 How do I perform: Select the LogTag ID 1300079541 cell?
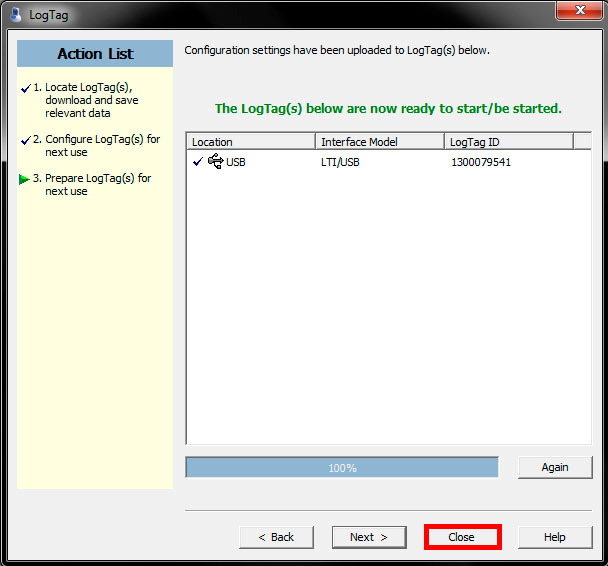point(481,162)
